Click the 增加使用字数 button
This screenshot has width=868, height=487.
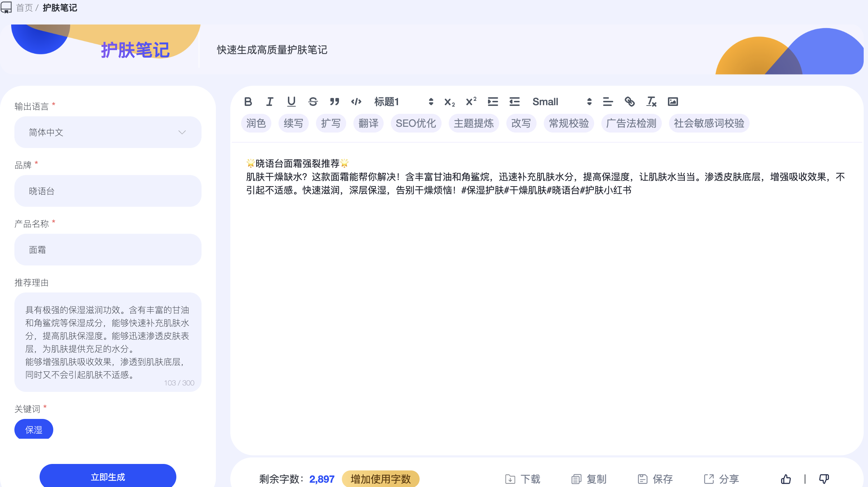click(x=380, y=479)
